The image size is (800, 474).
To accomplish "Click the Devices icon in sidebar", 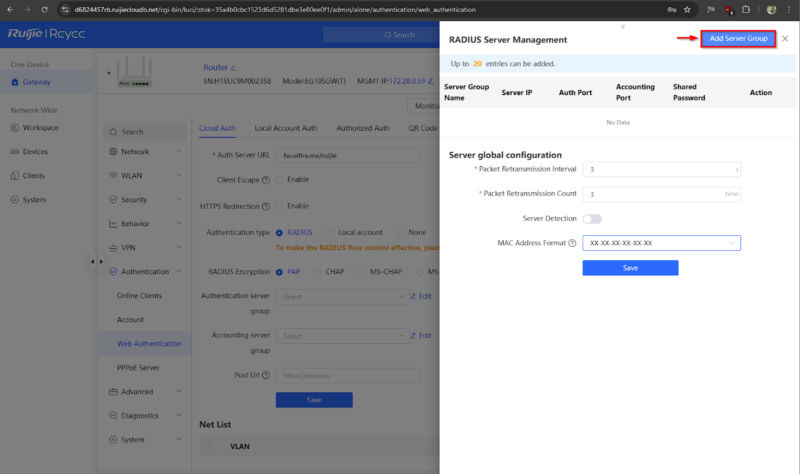I will (14, 152).
